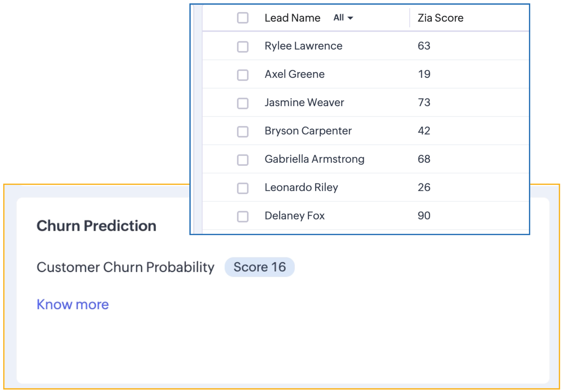Check the select-all checkbox in the header
The width and height of the screenshot is (563, 392).
point(243,18)
